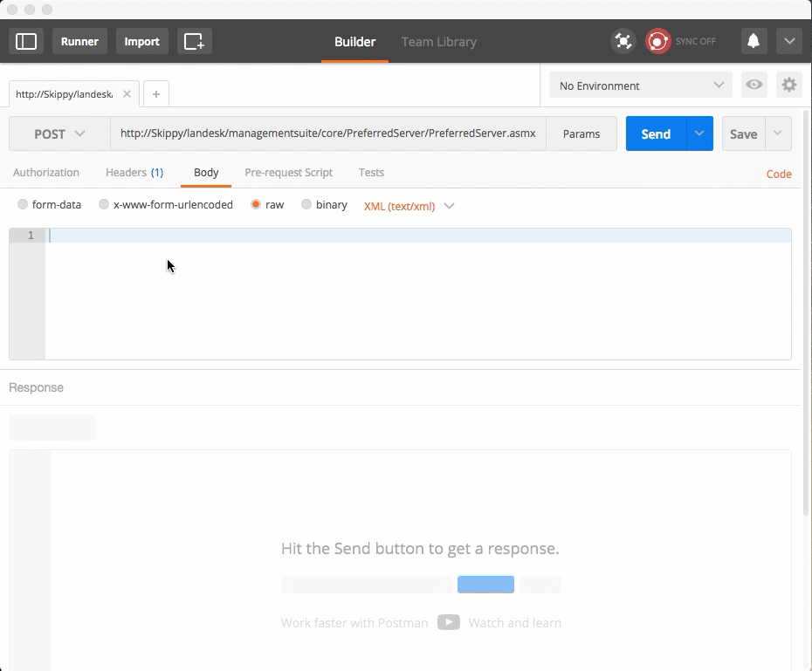Add a new request tab
Image resolution: width=812 pixels, height=671 pixels.
pyautogui.click(x=156, y=94)
